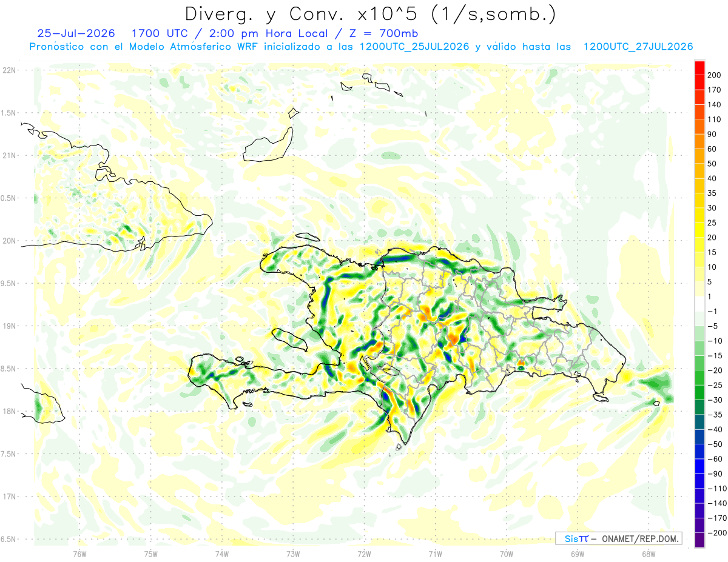Click the "22N" latitude label
Viewport: 728px width, 562px height.
click(x=8, y=70)
